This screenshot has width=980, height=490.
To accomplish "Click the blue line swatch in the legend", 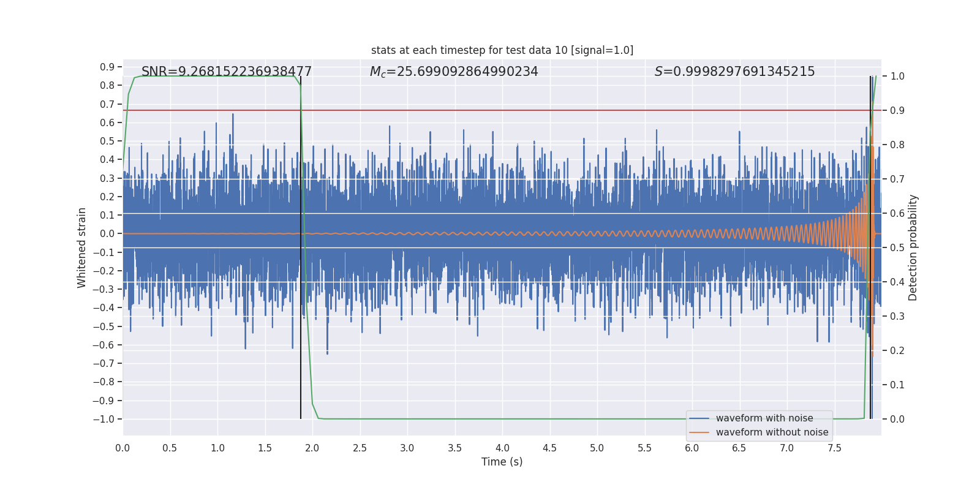I will click(699, 418).
